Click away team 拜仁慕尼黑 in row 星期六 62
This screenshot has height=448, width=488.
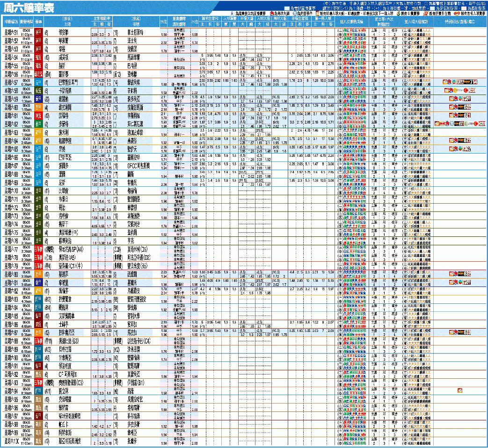pyautogui.click(x=135, y=124)
